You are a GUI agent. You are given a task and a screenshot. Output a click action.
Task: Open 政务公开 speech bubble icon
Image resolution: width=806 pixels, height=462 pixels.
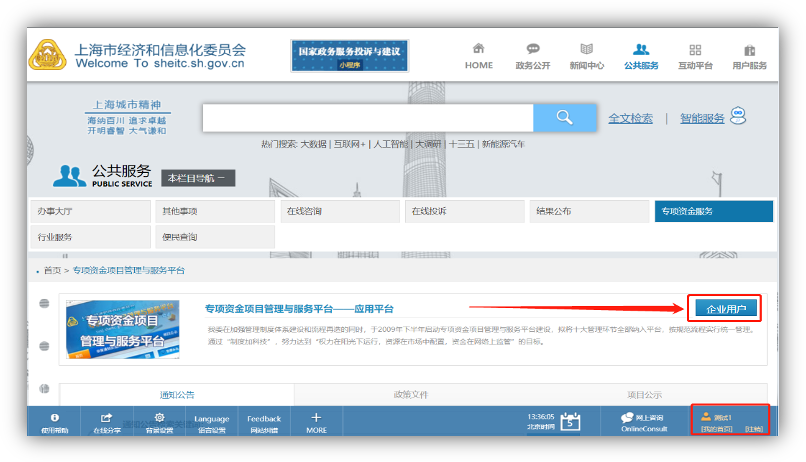(532, 49)
